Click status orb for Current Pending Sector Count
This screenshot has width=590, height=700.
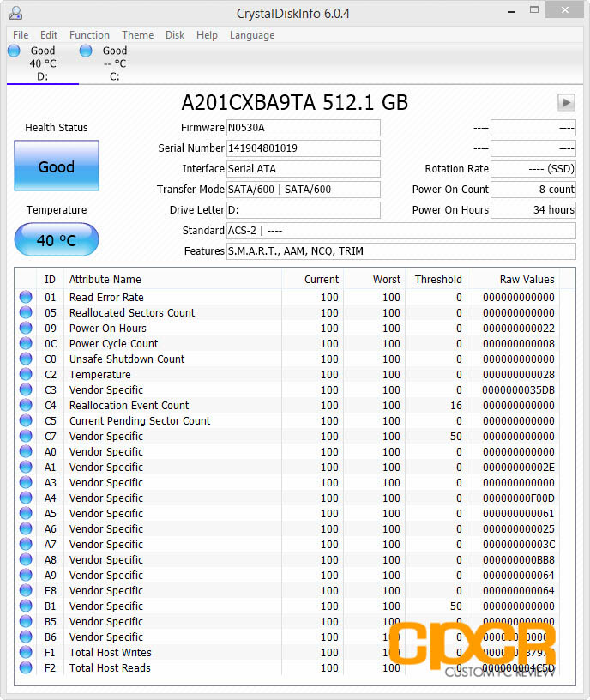click(x=26, y=420)
